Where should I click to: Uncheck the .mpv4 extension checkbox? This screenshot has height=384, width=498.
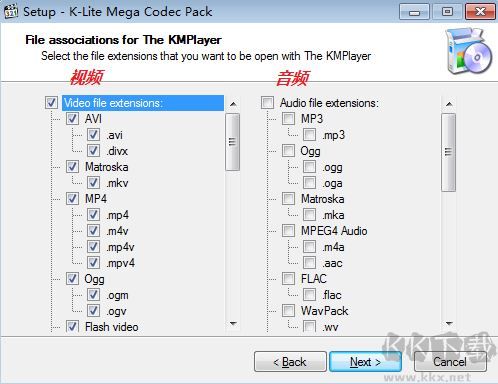94,263
